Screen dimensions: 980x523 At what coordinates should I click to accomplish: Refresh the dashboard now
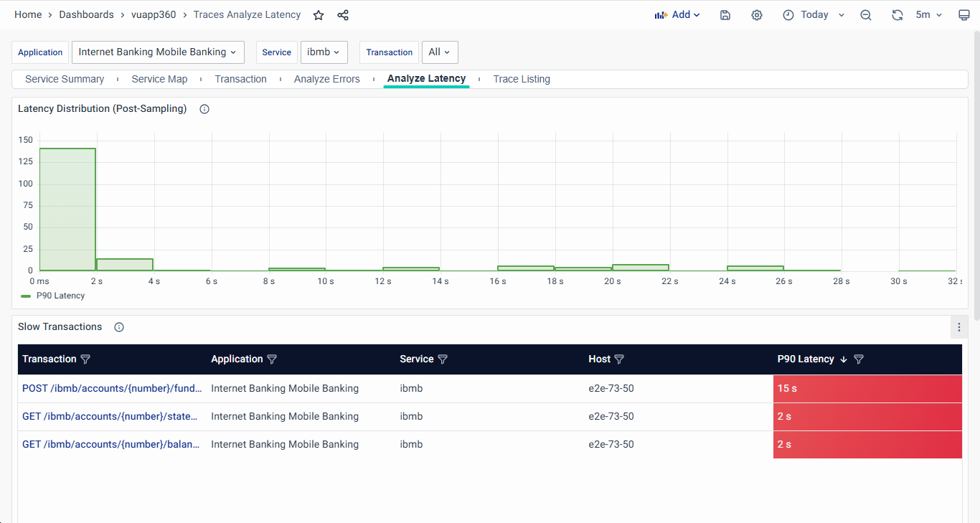click(x=897, y=15)
